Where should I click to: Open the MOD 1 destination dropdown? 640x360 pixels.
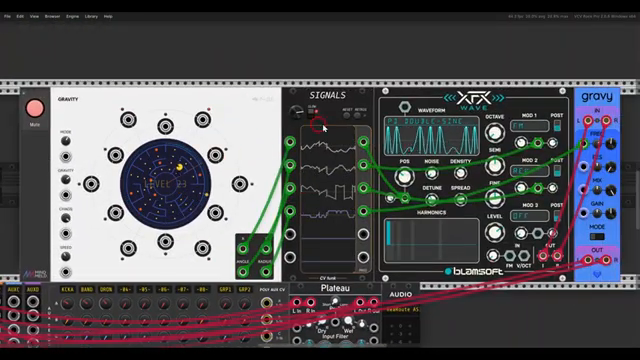pos(530,126)
